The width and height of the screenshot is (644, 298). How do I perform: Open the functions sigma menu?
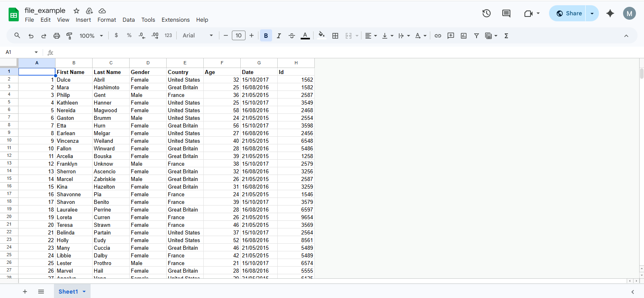coord(506,36)
